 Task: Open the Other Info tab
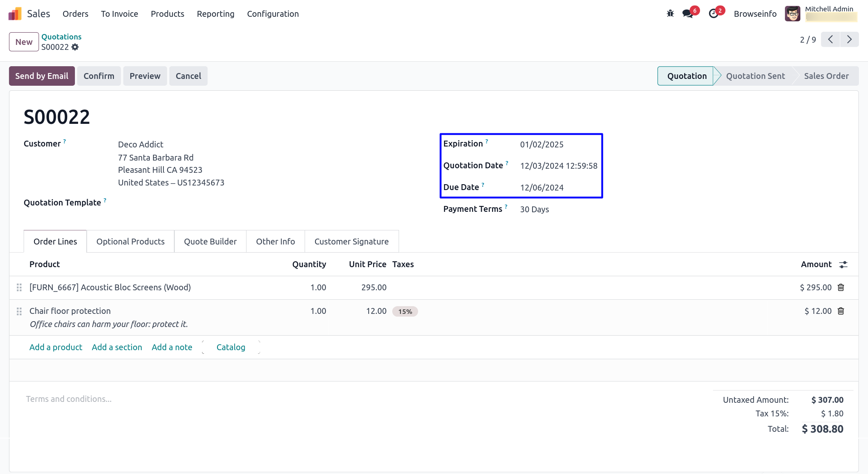pos(275,242)
